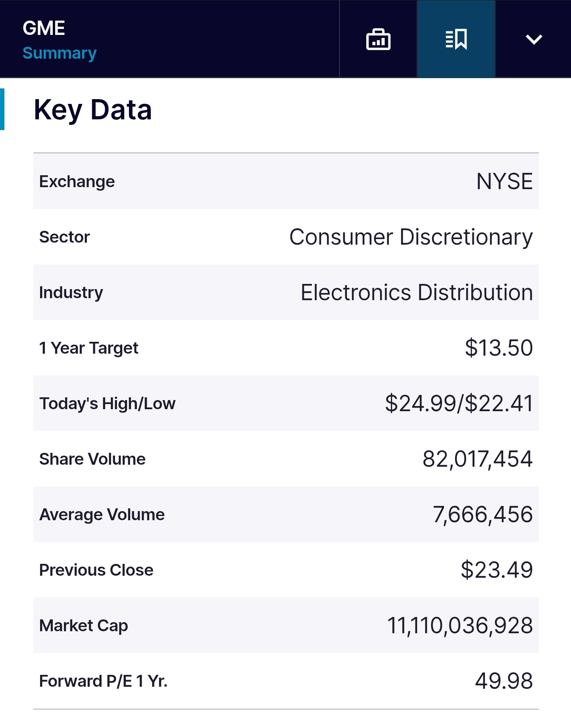The width and height of the screenshot is (571, 728).
Task: Click the Exchange row label
Action: 77,182
